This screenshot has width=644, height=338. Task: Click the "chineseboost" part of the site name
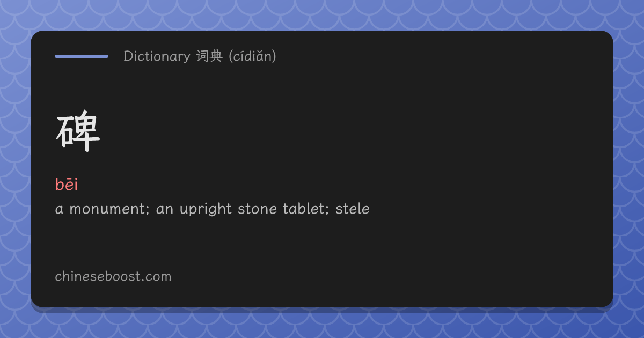[98, 276]
